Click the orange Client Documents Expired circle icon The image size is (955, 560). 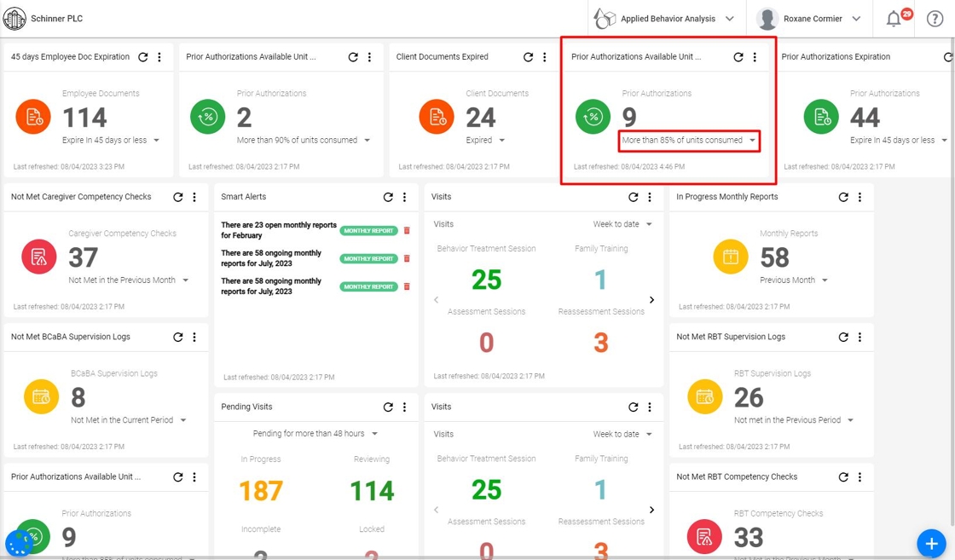(437, 117)
